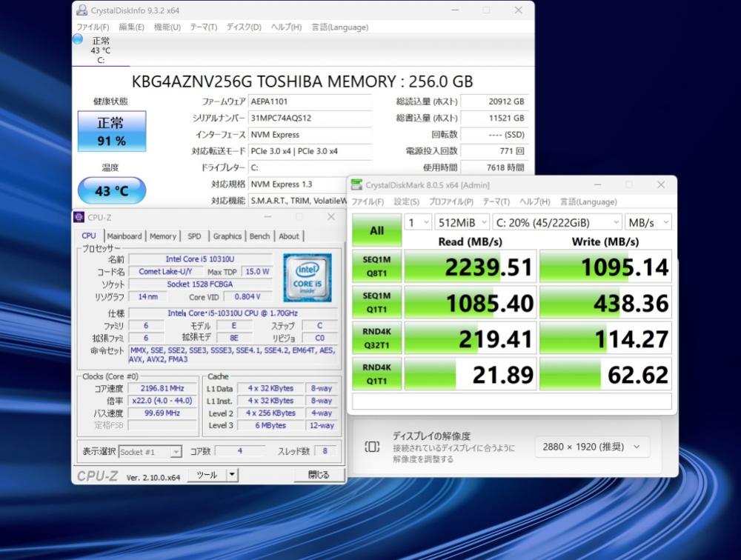741x560 pixels.
Task: Open 設定(S) menu in CrystalDiskMark
Action: (x=406, y=201)
